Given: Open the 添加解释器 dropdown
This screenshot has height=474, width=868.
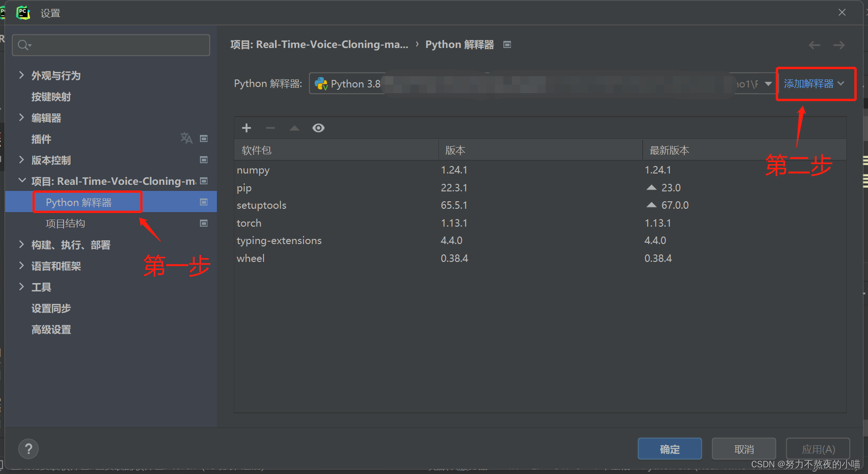Looking at the screenshot, I should (814, 84).
